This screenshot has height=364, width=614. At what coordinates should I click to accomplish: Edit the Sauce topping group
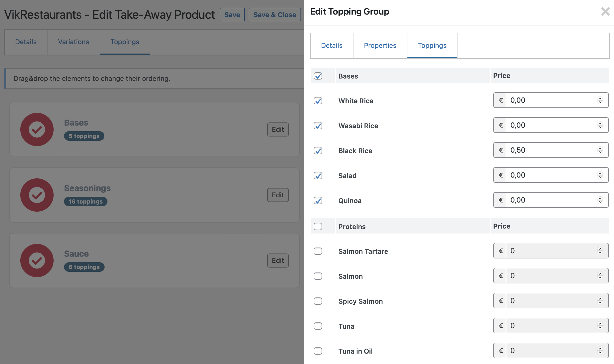(278, 261)
